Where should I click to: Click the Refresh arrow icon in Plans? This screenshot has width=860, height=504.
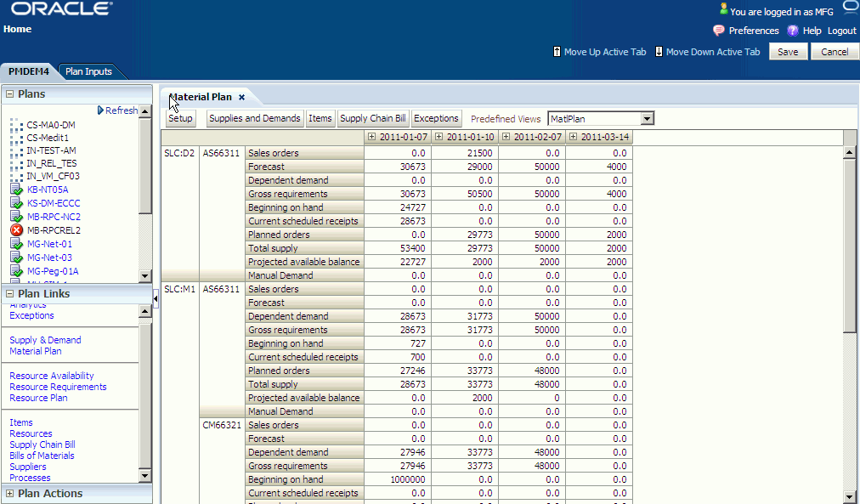pos(100,110)
